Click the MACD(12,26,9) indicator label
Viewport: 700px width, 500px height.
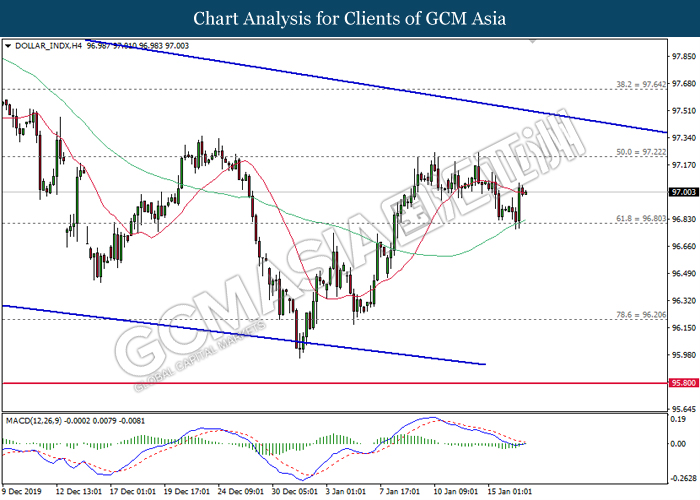(x=34, y=421)
